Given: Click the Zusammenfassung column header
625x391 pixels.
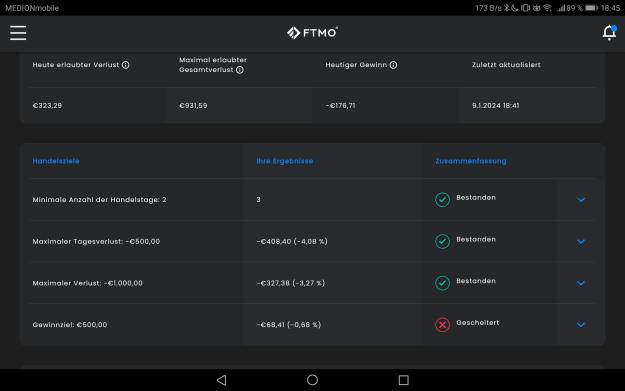Looking at the screenshot, I should coord(471,161).
